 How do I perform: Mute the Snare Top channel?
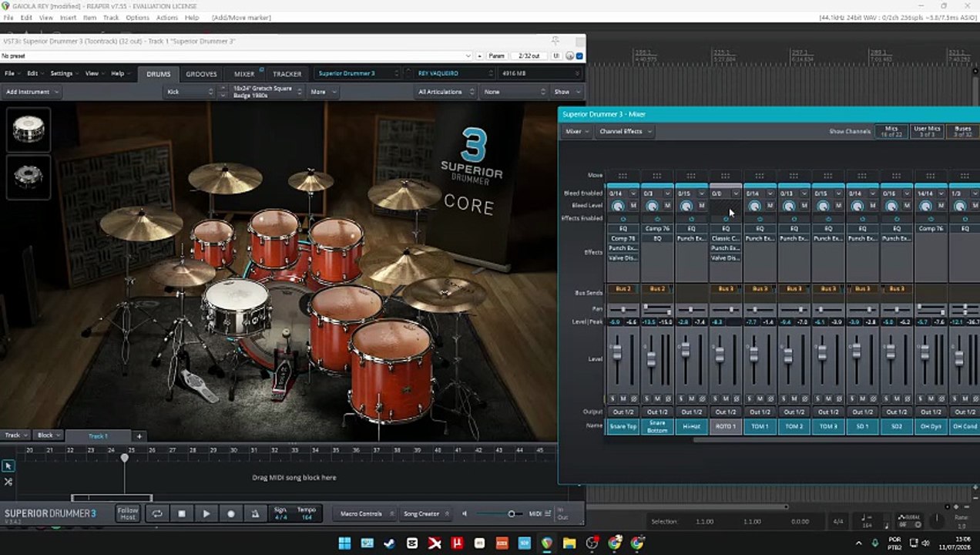623,399
